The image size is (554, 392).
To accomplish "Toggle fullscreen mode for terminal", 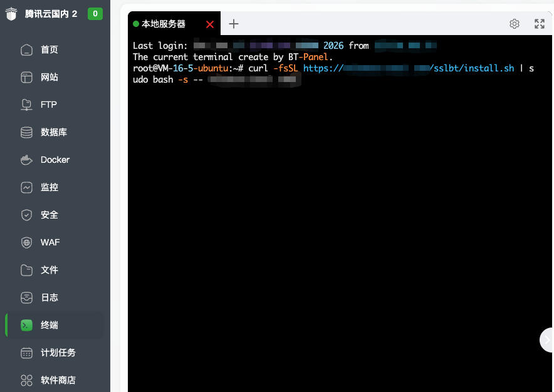I will 539,24.
